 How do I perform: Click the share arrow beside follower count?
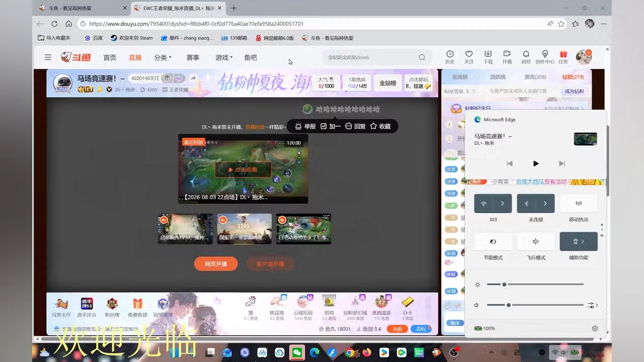(193, 78)
